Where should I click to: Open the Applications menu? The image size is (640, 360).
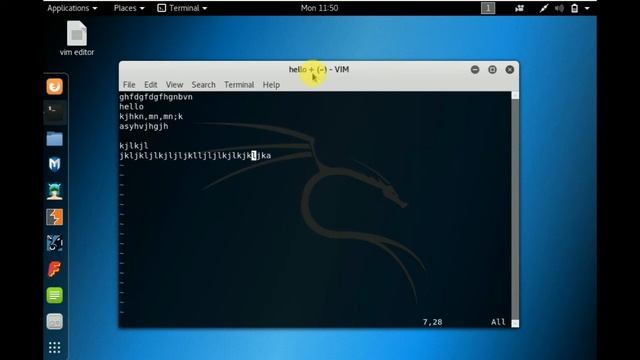pyautogui.click(x=72, y=8)
